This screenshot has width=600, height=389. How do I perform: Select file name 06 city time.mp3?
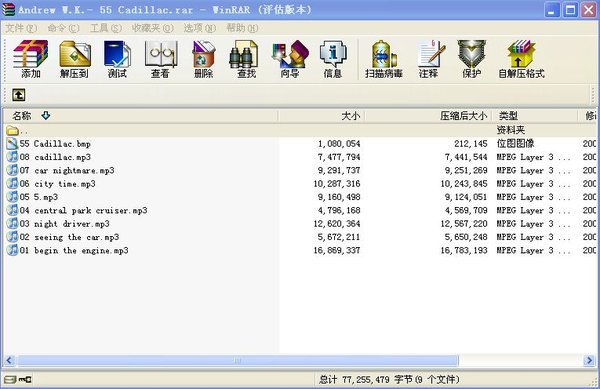coord(57,184)
